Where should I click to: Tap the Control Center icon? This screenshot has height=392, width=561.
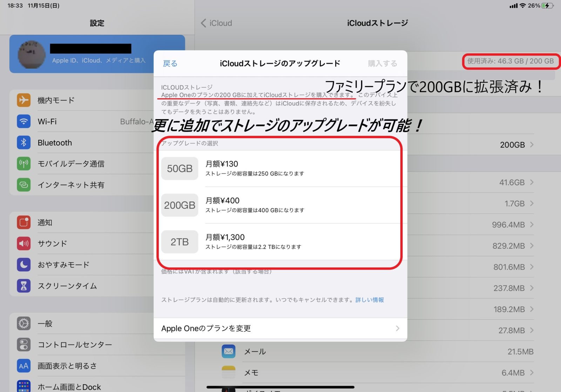[x=23, y=345]
